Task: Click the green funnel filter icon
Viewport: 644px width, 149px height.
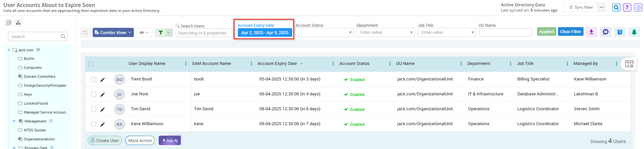Action: click(161, 32)
